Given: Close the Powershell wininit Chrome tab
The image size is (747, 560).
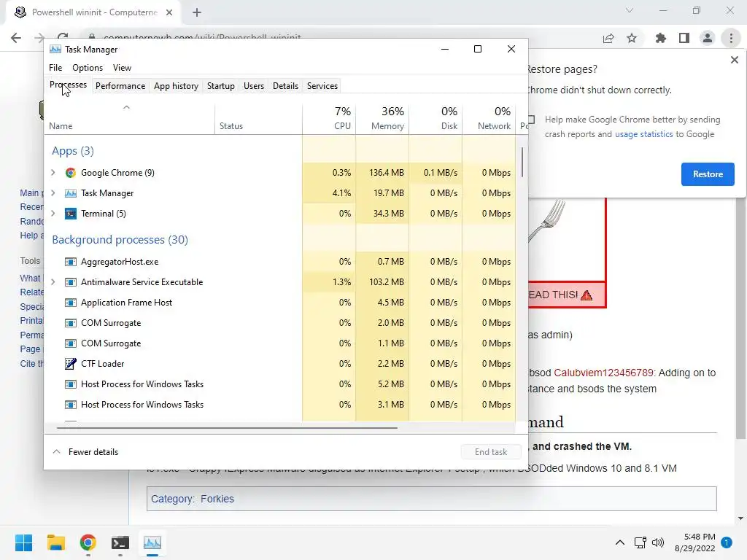Looking at the screenshot, I should coord(169,12).
